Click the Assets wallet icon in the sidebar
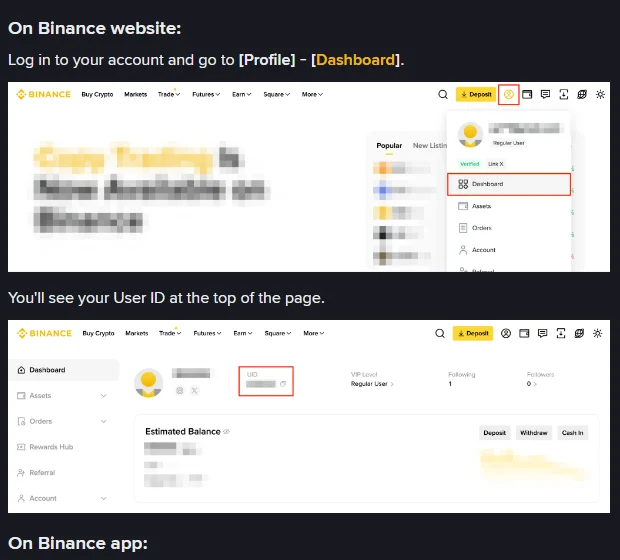 click(x=21, y=395)
